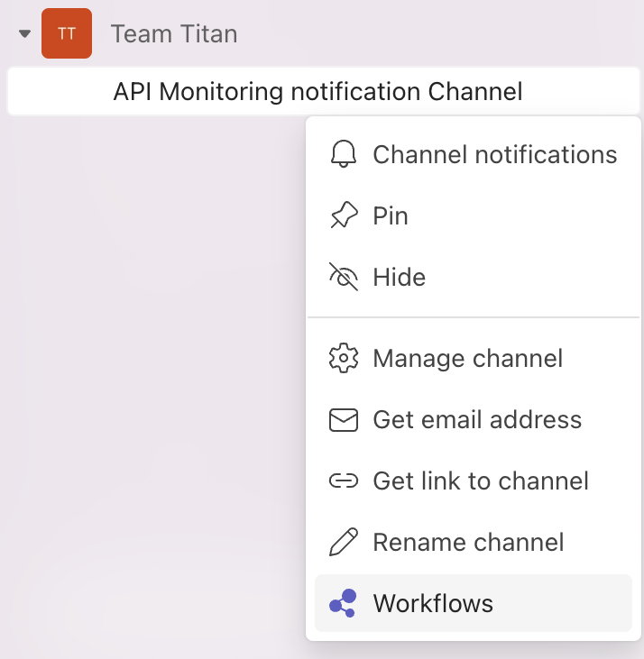644x659 pixels.
Task: Click the pencil icon for Rename channel
Action: 344,542
